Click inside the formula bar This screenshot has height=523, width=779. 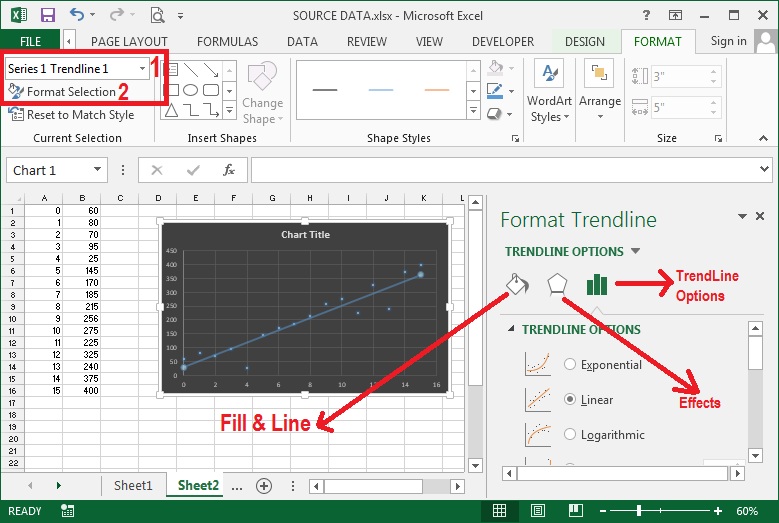click(x=505, y=170)
